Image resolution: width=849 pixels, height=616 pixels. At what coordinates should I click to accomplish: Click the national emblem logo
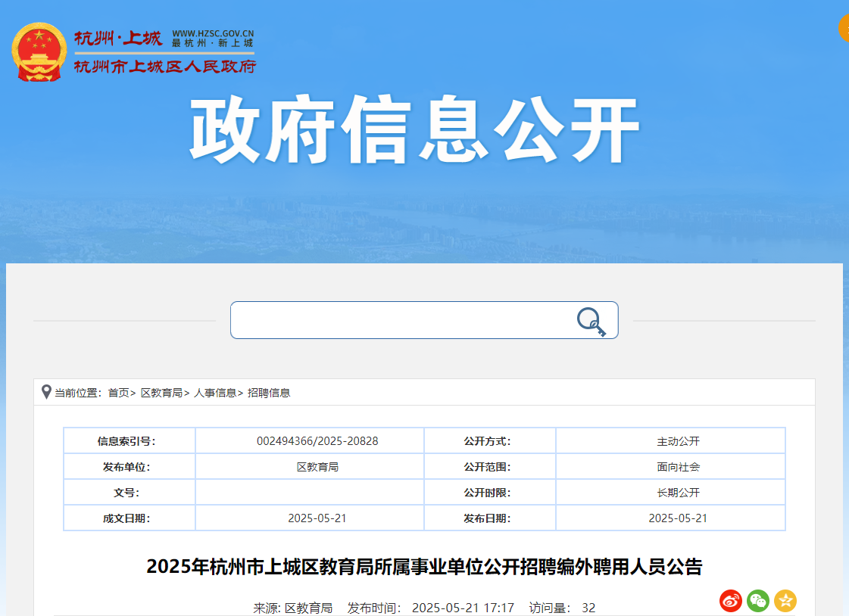(x=39, y=52)
